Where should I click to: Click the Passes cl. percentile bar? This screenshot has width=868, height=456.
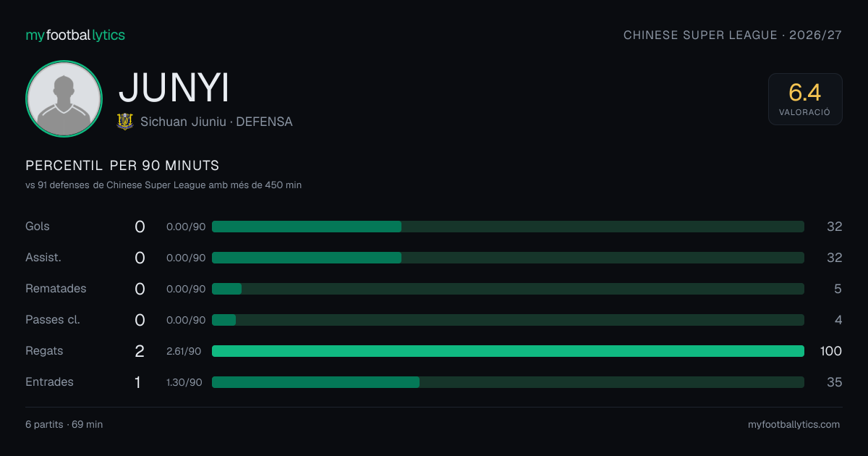click(508, 320)
